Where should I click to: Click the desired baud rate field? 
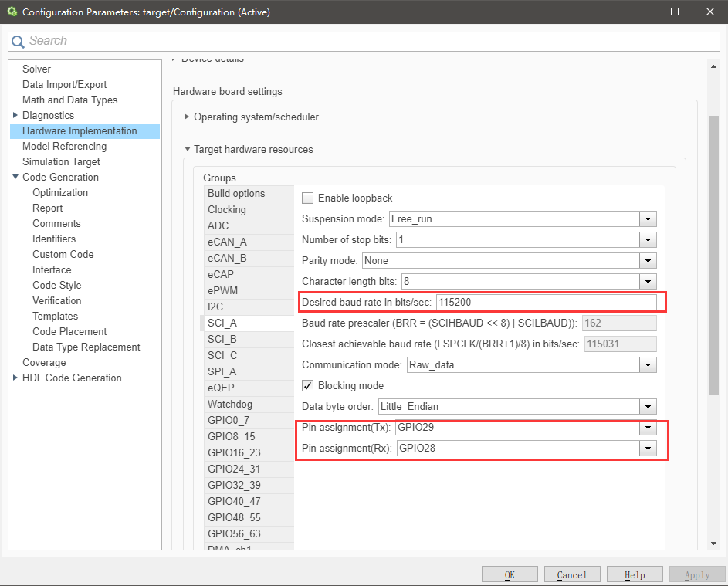tap(547, 303)
